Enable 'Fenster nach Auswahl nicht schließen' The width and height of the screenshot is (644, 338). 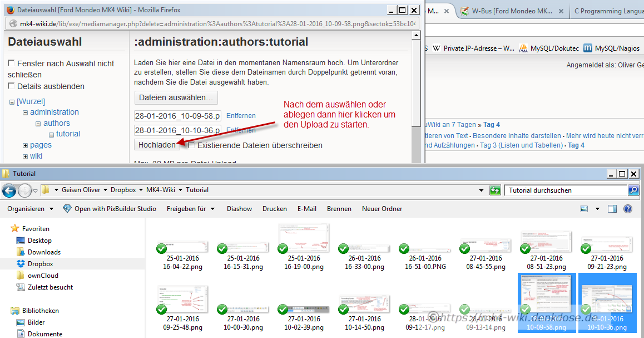pos(11,63)
